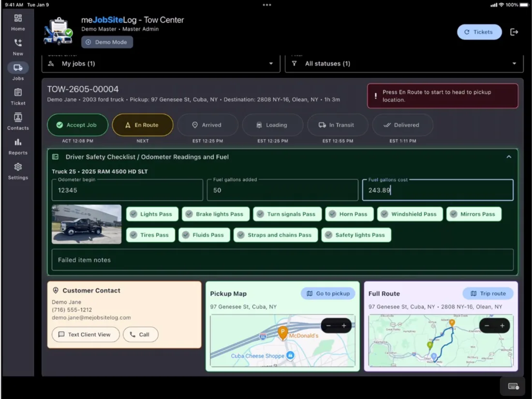532x399 pixels.
Task: Select the Arrived status step
Action: coord(207,125)
